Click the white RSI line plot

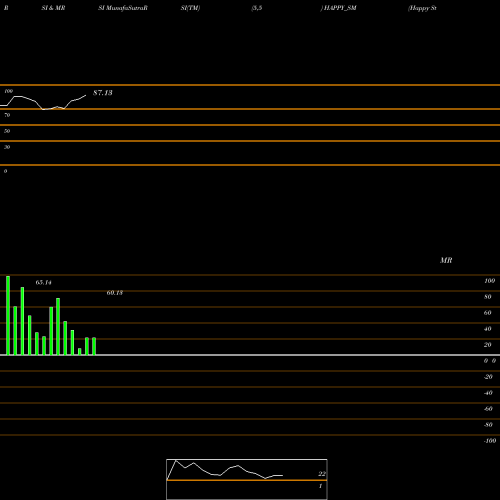click(x=43, y=102)
